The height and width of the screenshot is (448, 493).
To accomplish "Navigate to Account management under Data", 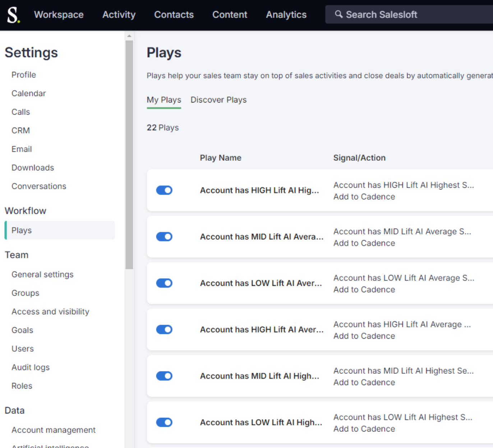I will pos(54,430).
